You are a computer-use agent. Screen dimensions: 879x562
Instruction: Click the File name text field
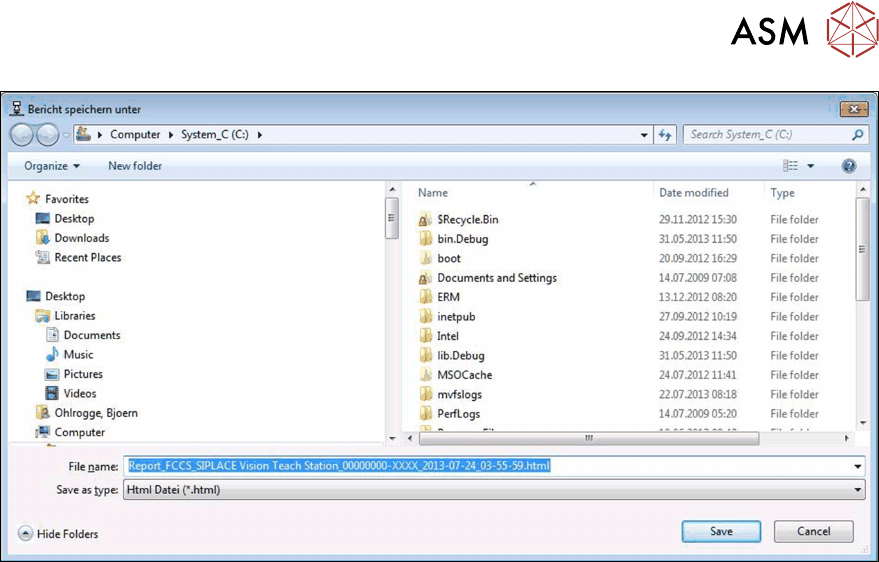(487, 466)
